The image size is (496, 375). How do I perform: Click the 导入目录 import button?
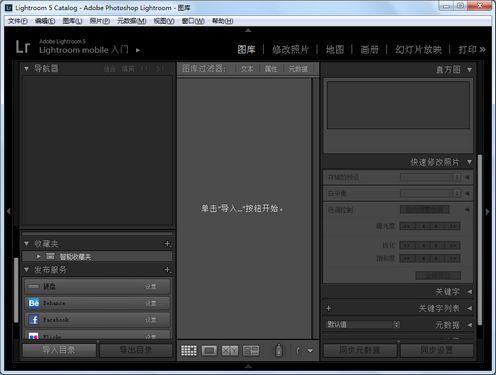click(x=59, y=350)
